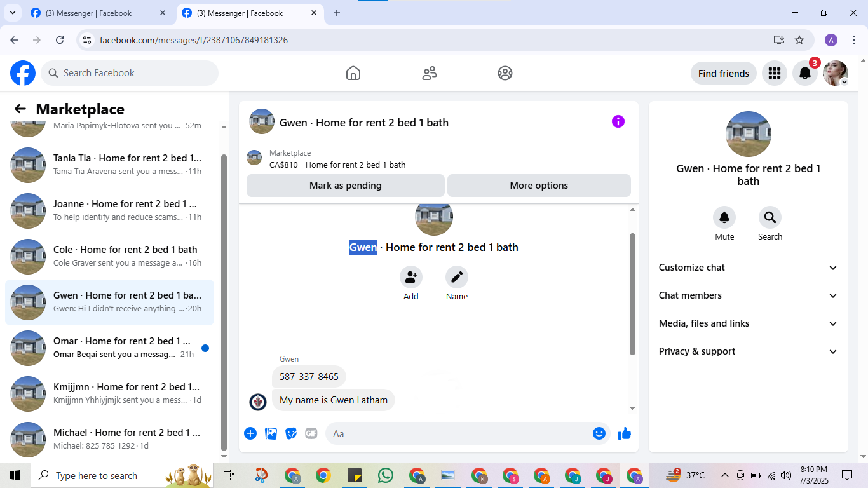Choose a GIF icon
This screenshot has width=868, height=488.
click(x=311, y=433)
